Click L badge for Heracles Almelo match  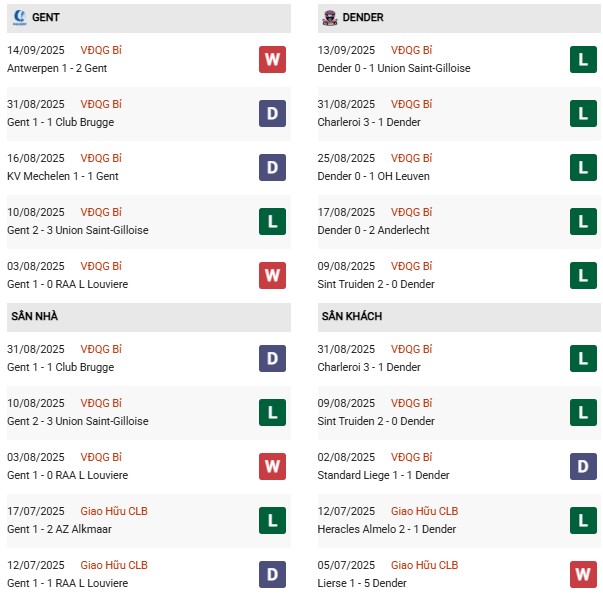[x=583, y=520]
